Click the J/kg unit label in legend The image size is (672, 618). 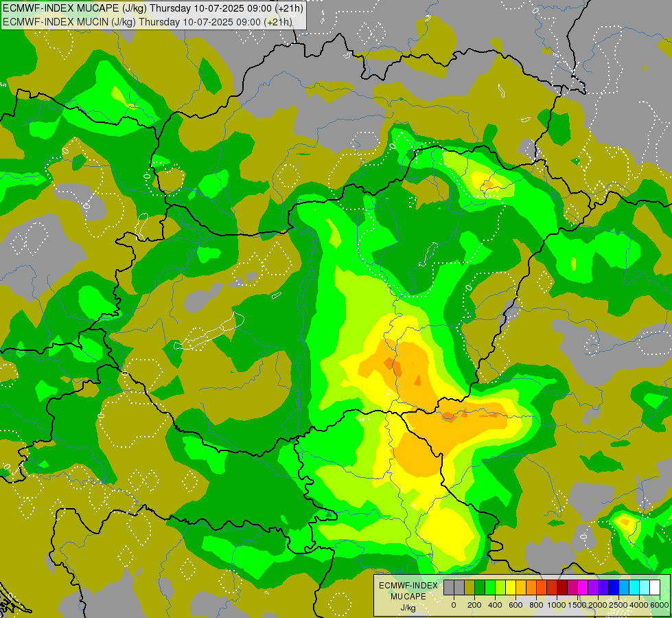pyautogui.click(x=408, y=608)
